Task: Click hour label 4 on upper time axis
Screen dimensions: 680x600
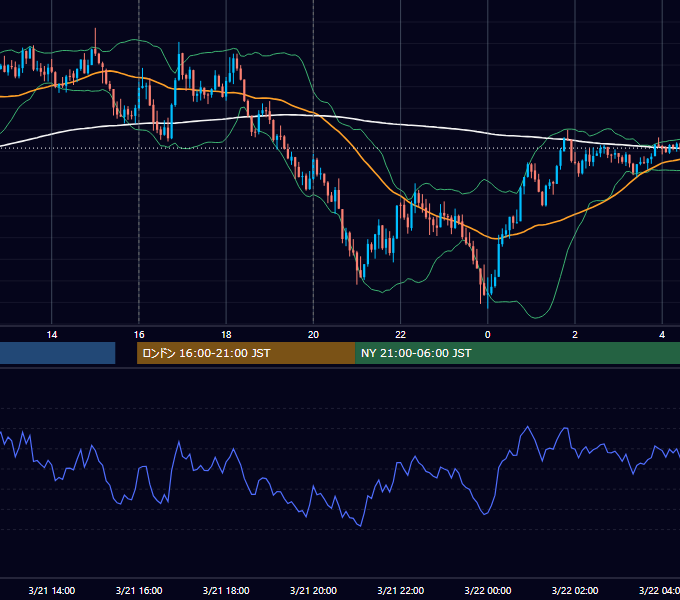Action: (x=662, y=335)
